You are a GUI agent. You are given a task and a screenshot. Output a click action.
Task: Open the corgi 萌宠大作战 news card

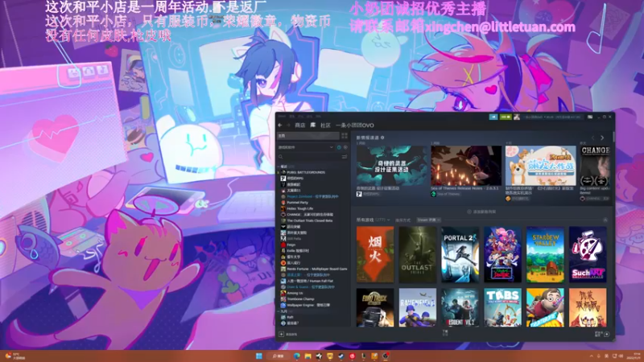tap(540, 166)
